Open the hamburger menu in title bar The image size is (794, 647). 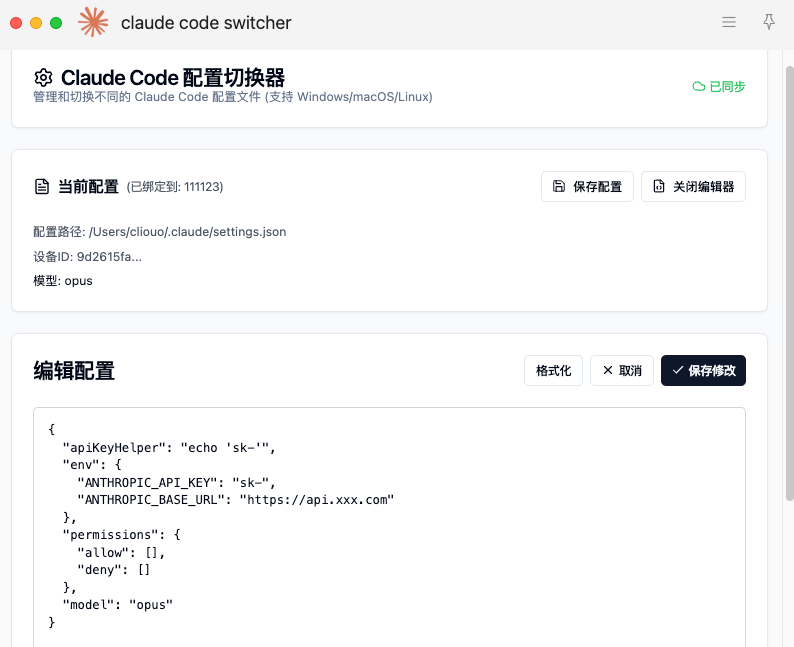tap(729, 22)
